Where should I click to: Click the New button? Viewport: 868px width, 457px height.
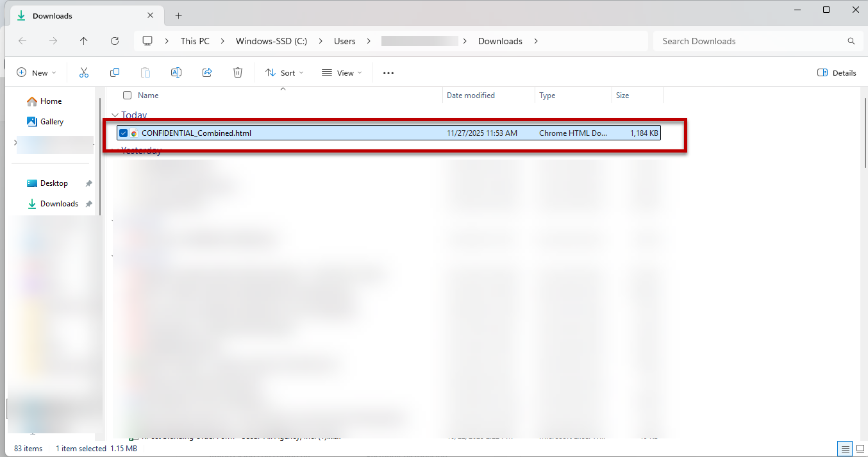tap(37, 73)
